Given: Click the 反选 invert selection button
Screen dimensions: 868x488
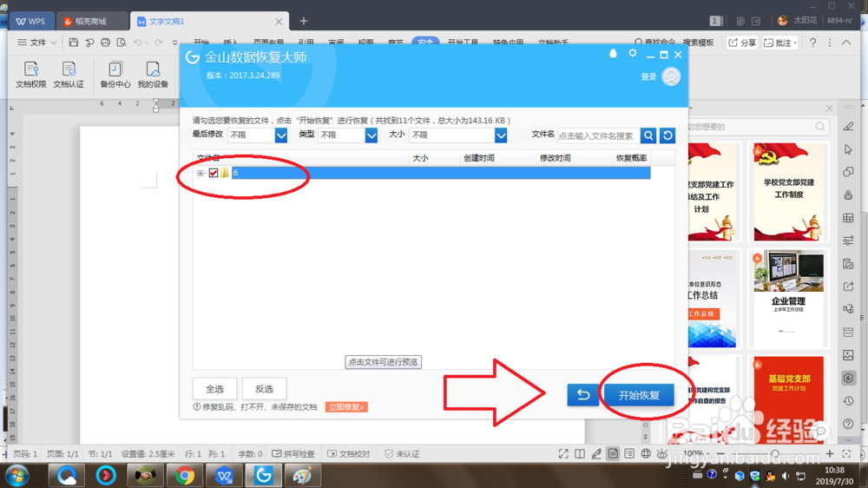Looking at the screenshot, I should pyautogui.click(x=264, y=389).
